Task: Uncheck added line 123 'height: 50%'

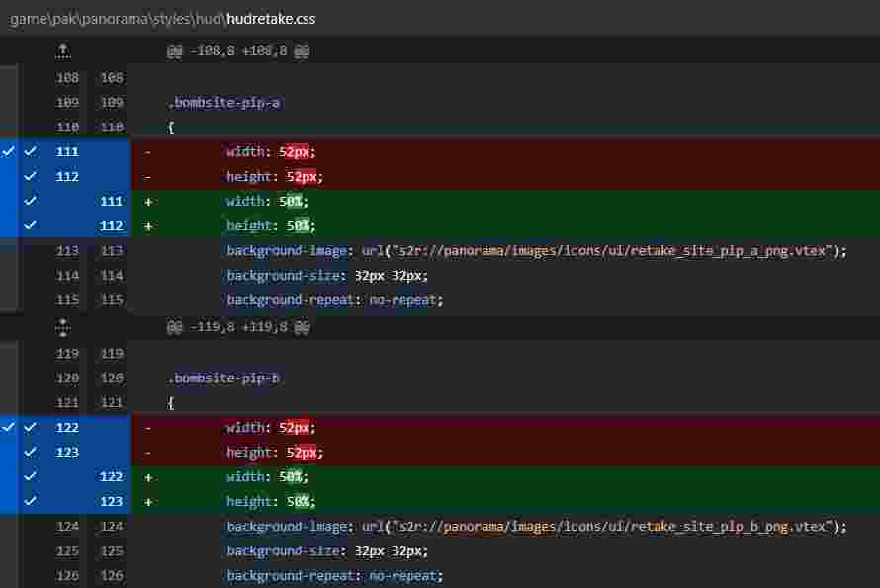Action: tap(31, 501)
